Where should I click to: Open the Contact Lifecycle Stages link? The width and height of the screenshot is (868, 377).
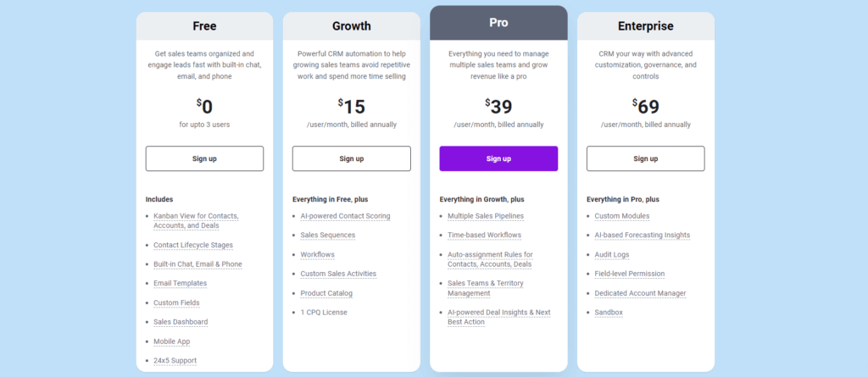pyautogui.click(x=193, y=245)
